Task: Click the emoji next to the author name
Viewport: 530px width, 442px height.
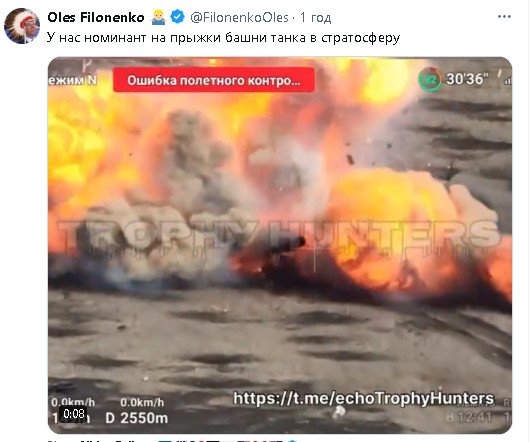Action: click(x=158, y=17)
